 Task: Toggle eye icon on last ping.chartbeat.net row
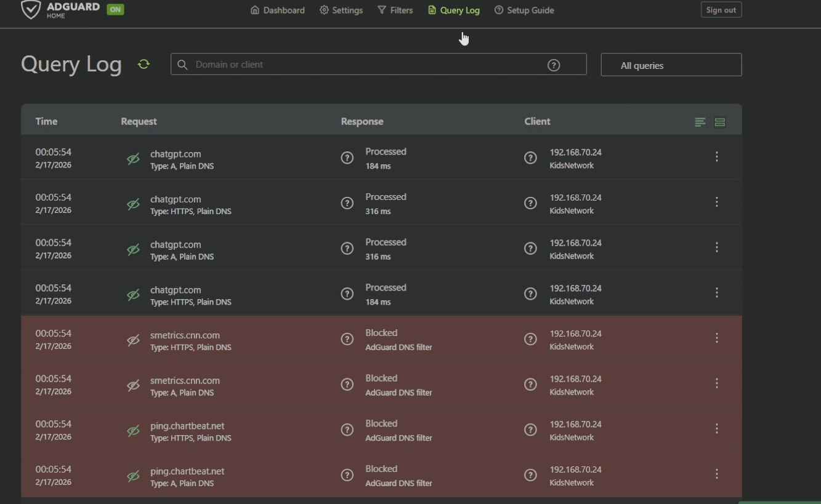[133, 476]
